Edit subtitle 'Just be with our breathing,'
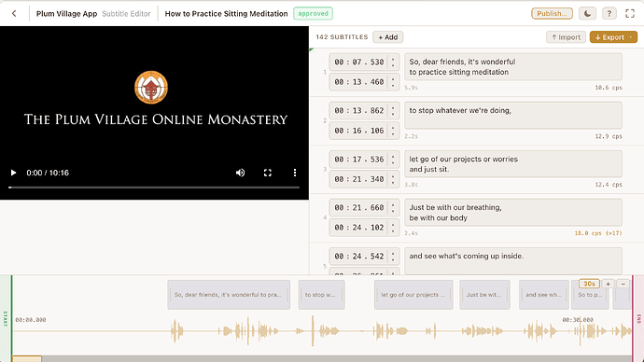 [x=513, y=212]
